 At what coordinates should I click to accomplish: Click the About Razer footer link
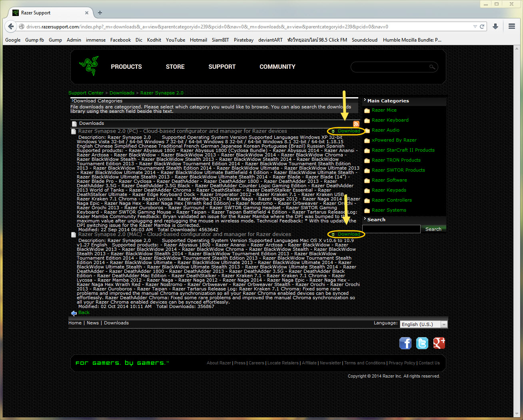click(219, 363)
